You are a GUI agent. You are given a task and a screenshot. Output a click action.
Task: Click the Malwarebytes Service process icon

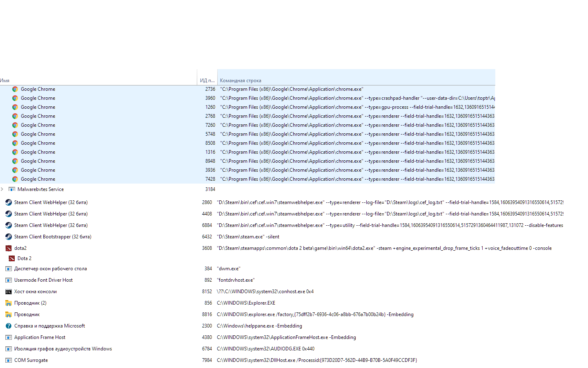12,189
